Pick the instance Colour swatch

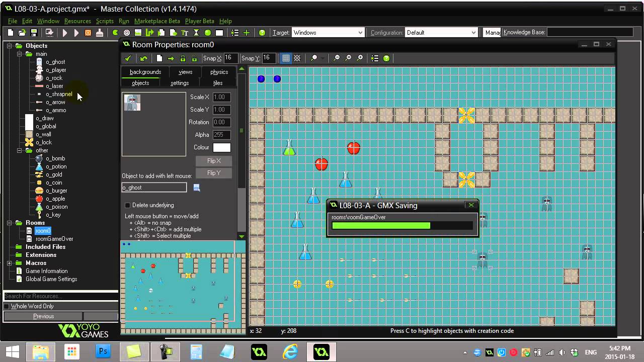tap(222, 147)
